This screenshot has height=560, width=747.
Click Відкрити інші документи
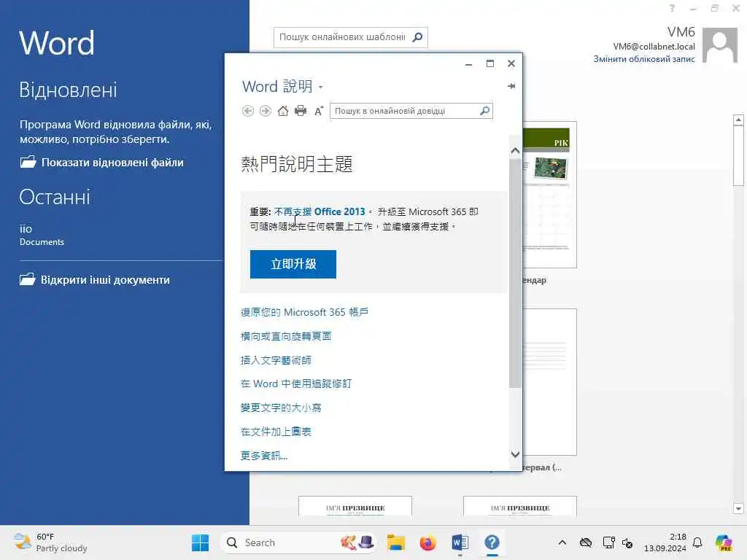[95, 279]
